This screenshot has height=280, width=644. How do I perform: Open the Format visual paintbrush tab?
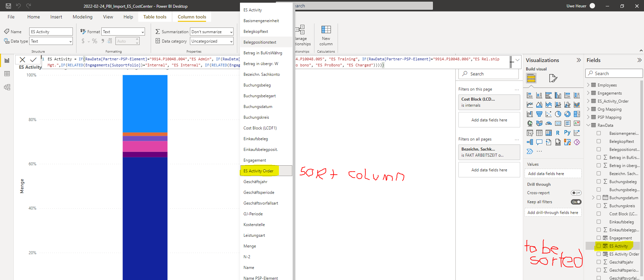(553, 78)
